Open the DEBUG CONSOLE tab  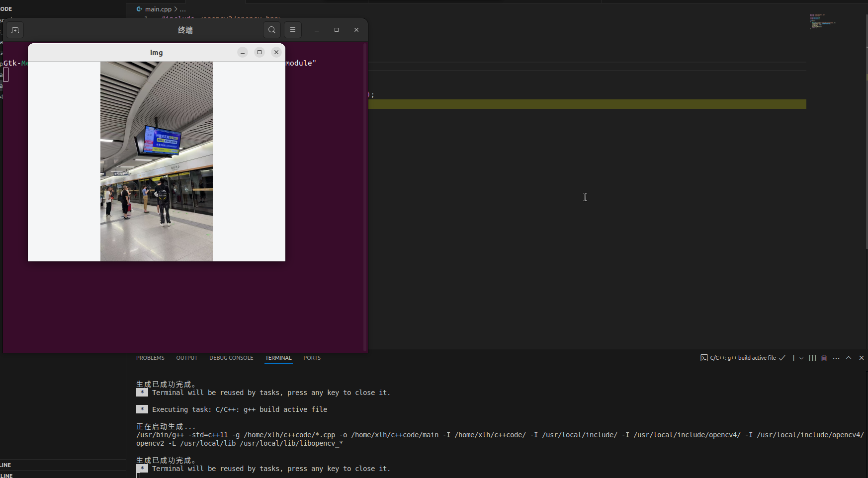[231, 358]
